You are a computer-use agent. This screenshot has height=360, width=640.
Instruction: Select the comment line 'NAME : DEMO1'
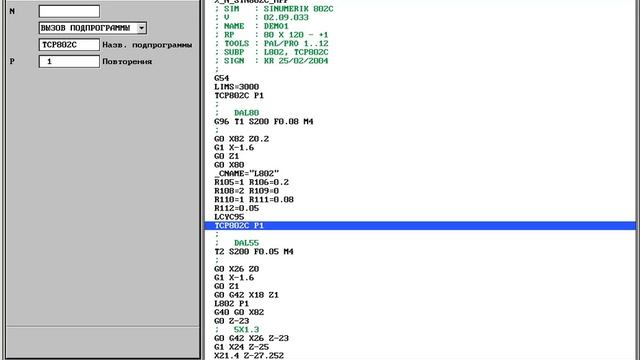pos(251,26)
